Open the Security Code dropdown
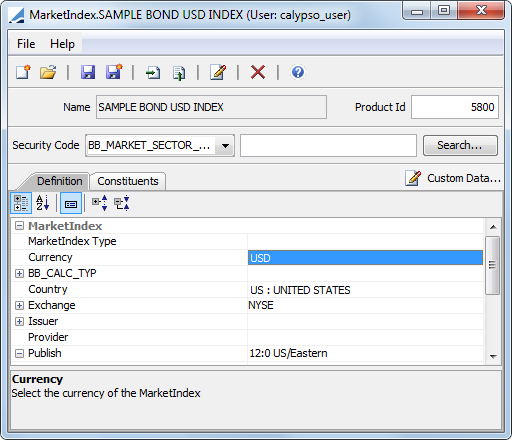Image resolution: width=512 pixels, height=440 pixels. (x=225, y=146)
